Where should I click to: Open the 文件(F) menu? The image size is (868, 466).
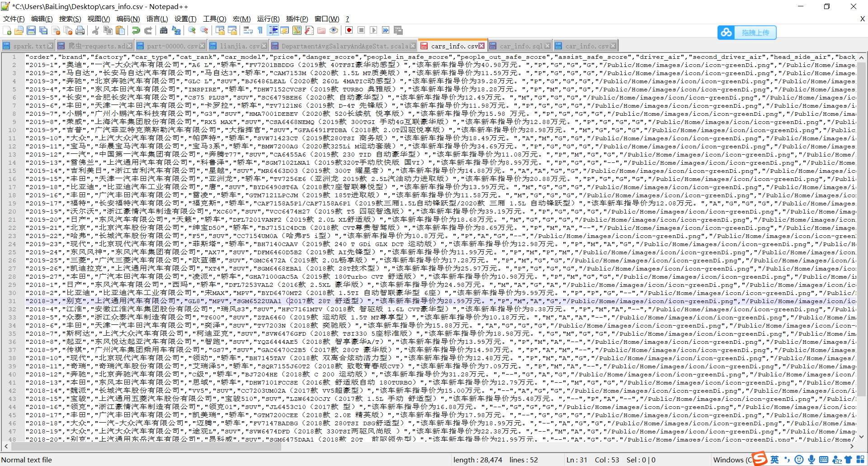[14, 19]
